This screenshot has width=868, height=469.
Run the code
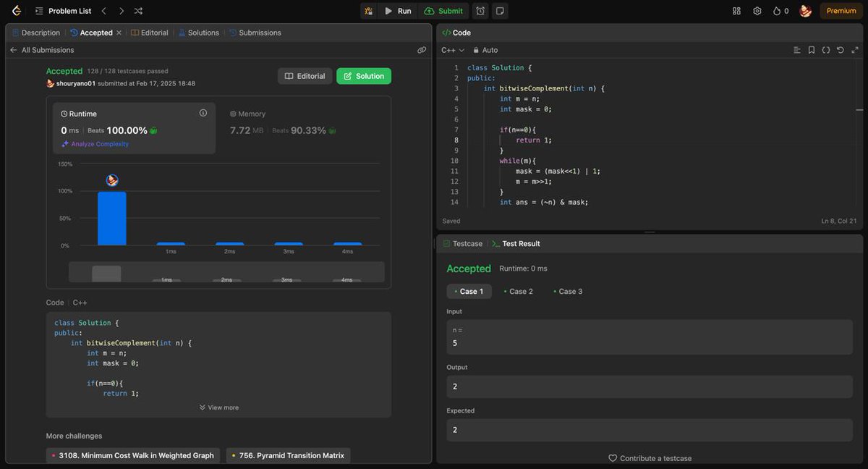(x=398, y=11)
